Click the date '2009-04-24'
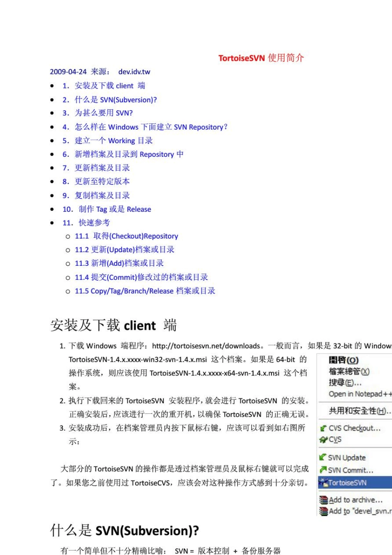392x555 pixels. 68,72
